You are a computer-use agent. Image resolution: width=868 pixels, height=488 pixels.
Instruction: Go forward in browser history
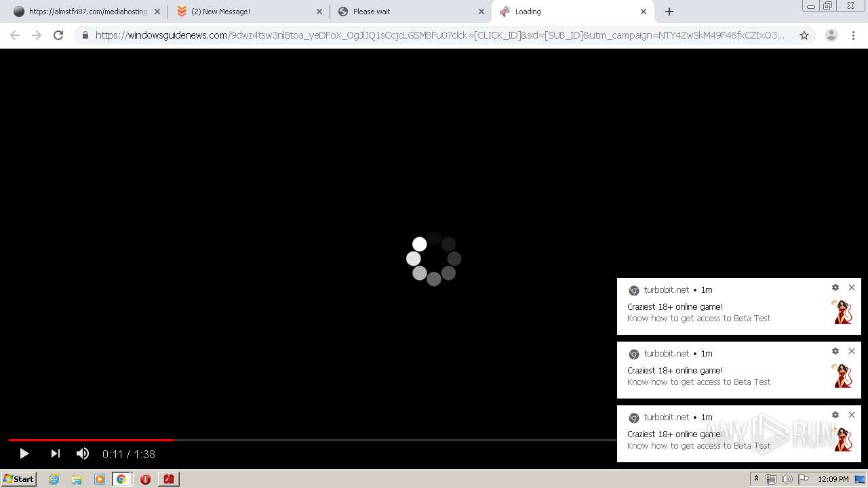click(37, 35)
